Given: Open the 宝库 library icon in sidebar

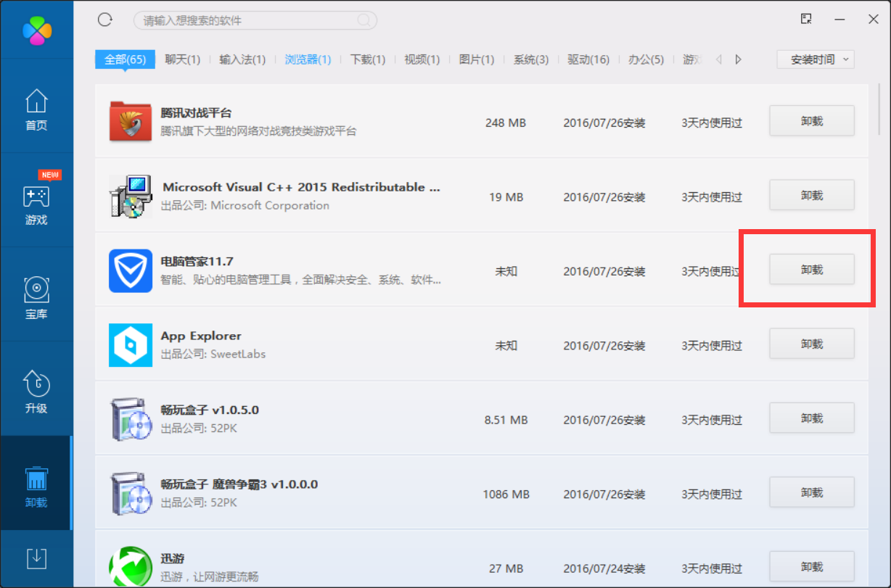Looking at the screenshot, I should [36, 289].
